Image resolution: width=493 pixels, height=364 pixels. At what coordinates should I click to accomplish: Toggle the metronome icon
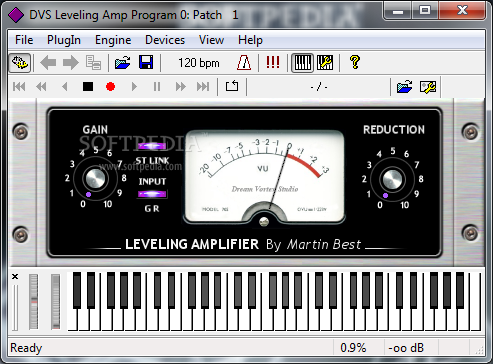pyautogui.click(x=244, y=62)
